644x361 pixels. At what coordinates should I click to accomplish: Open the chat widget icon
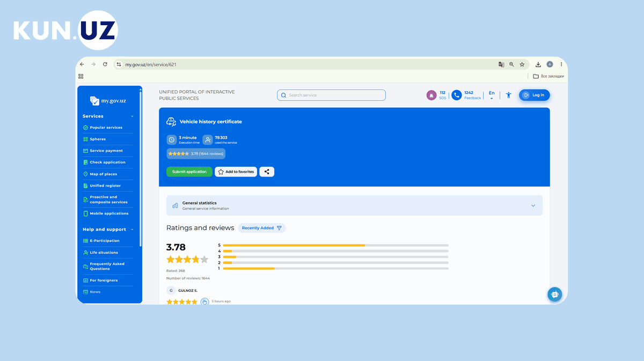555,294
